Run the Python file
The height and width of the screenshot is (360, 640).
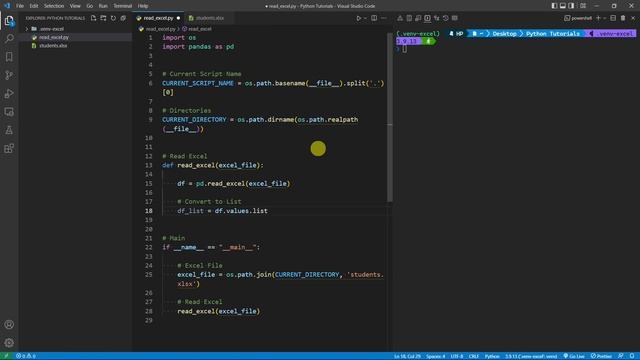(x=358, y=18)
